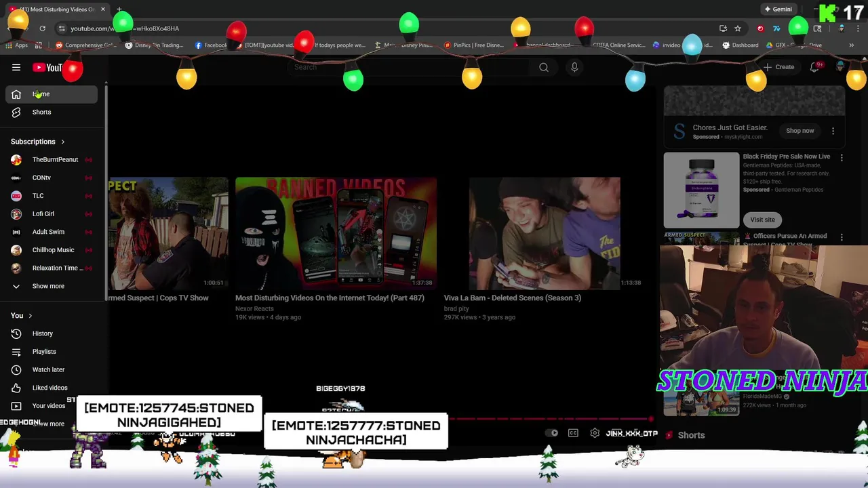This screenshot has width=868, height=488.
Task: Click the Gemini button in Chrome
Action: [778, 9]
